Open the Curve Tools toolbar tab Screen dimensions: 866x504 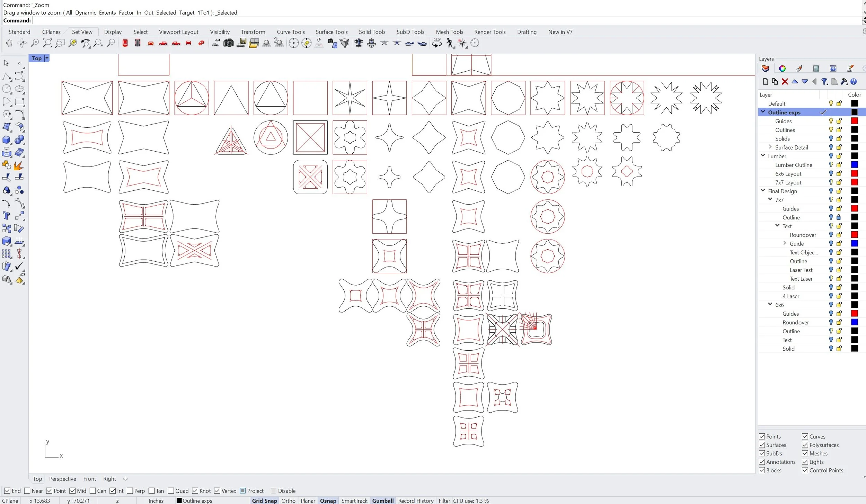290,32
